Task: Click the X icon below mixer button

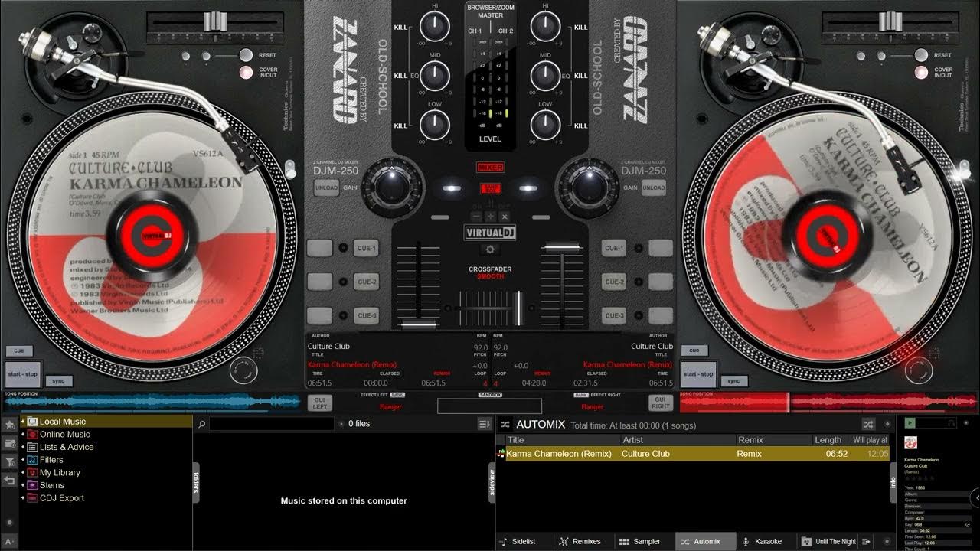Action: click(504, 217)
